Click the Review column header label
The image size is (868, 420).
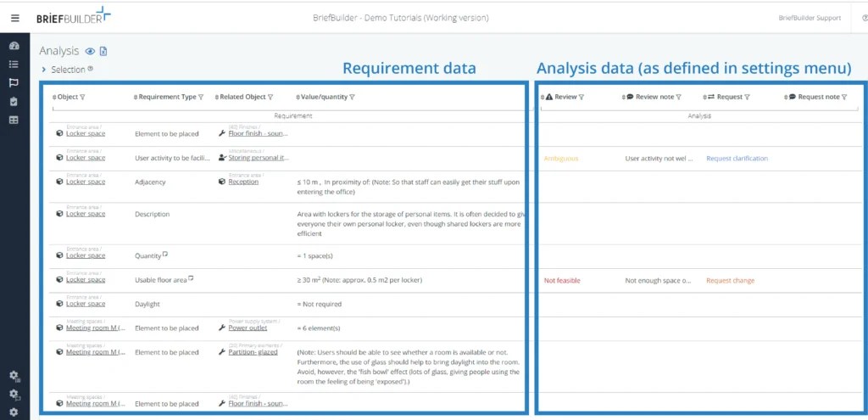click(x=565, y=97)
